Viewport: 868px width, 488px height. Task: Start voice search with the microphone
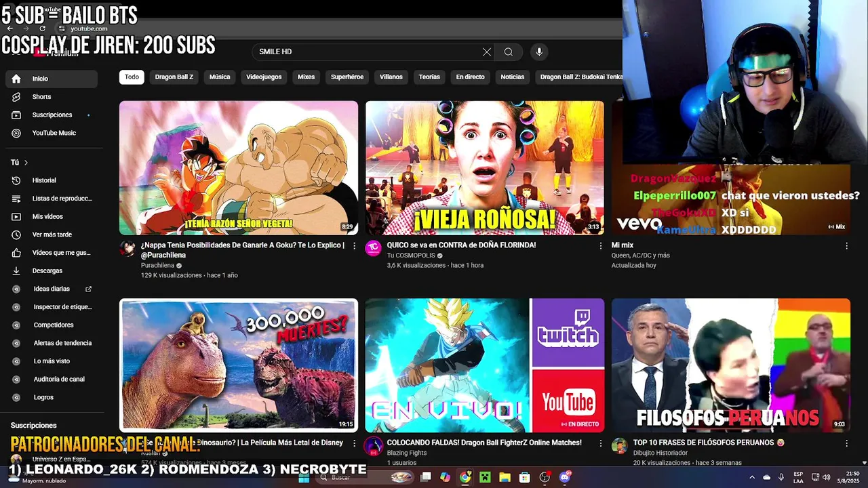pyautogui.click(x=539, y=52)
